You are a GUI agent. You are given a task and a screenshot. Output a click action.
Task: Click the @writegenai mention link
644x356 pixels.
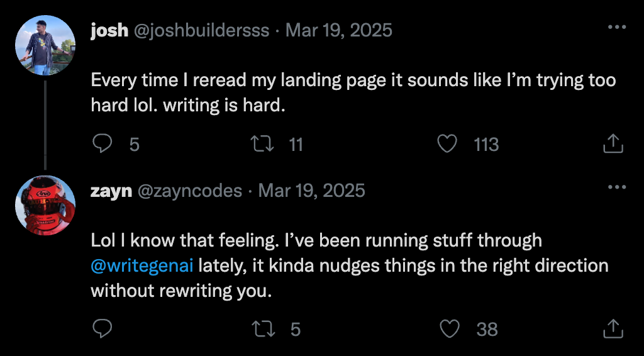click(x=142, y=265)
